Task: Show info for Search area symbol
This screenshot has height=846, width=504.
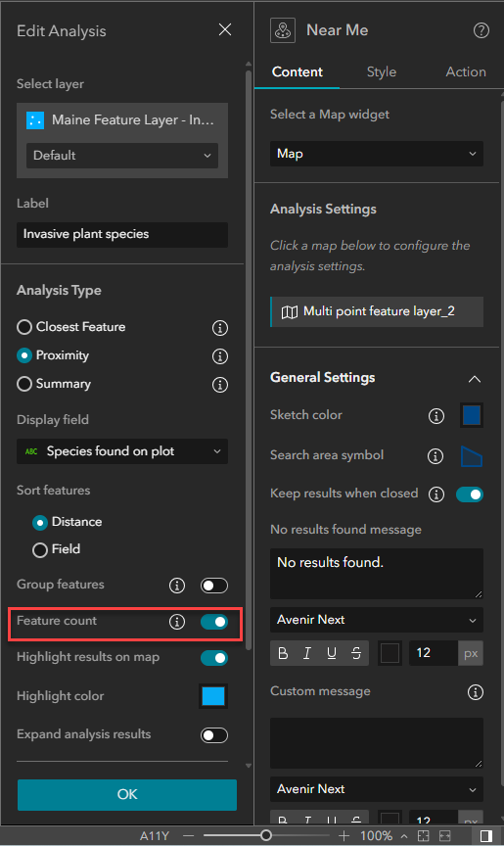Action: coord(435,456)
